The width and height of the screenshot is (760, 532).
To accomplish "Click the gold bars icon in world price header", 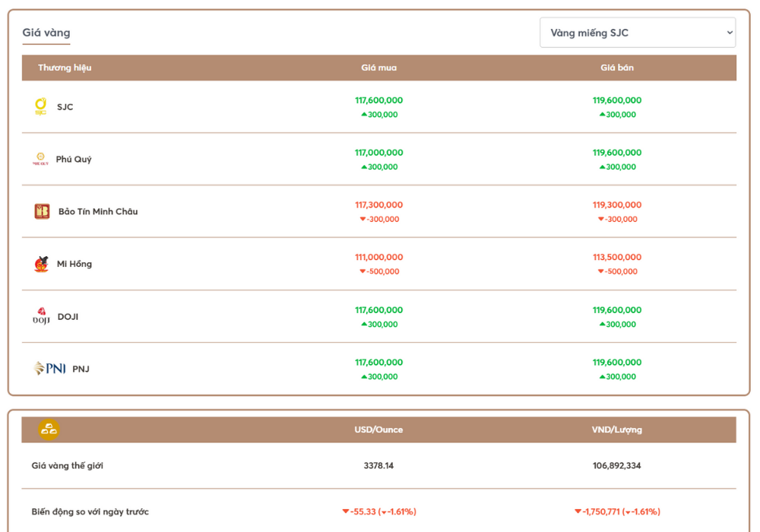I will point(49,429).
